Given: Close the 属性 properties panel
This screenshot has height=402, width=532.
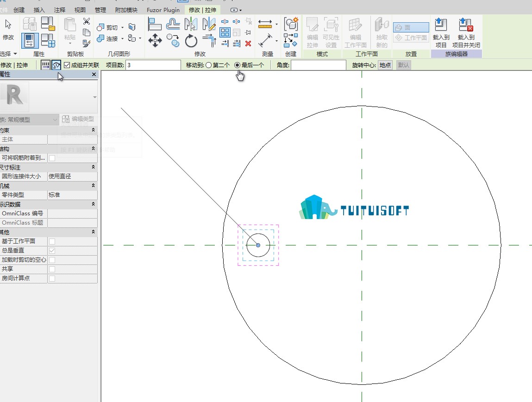Looking at the screenshot, I should [94, 74].
